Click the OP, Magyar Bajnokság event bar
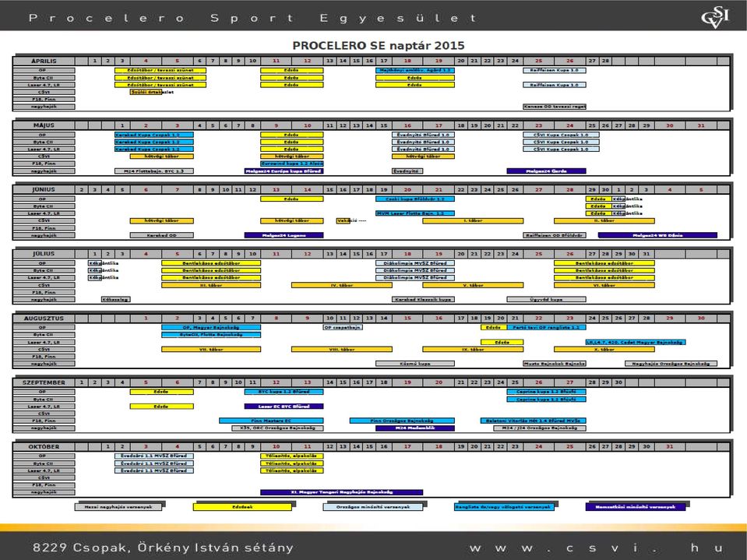The height and width of the screenshot is (560, 747). pos(211,328)
